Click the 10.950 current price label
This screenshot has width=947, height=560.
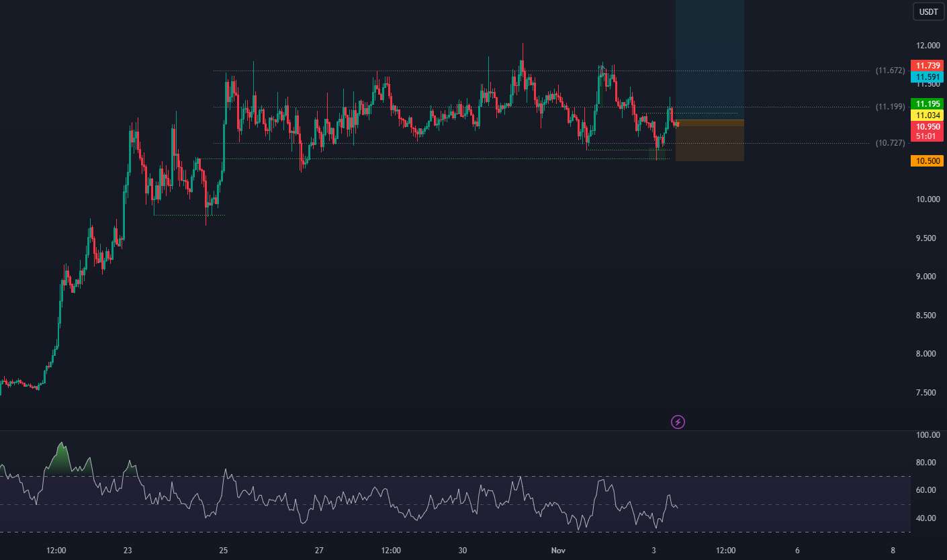(927, 126)
